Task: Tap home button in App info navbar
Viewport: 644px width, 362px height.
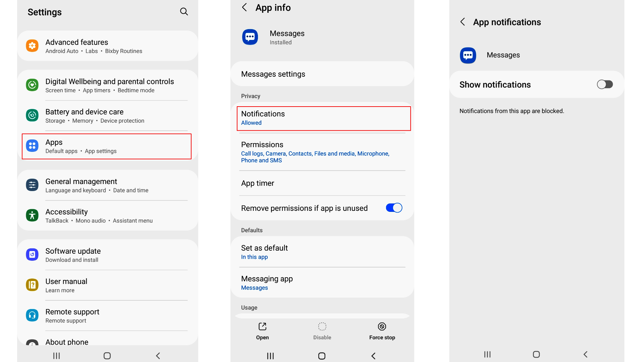Action: click(322, 356)
